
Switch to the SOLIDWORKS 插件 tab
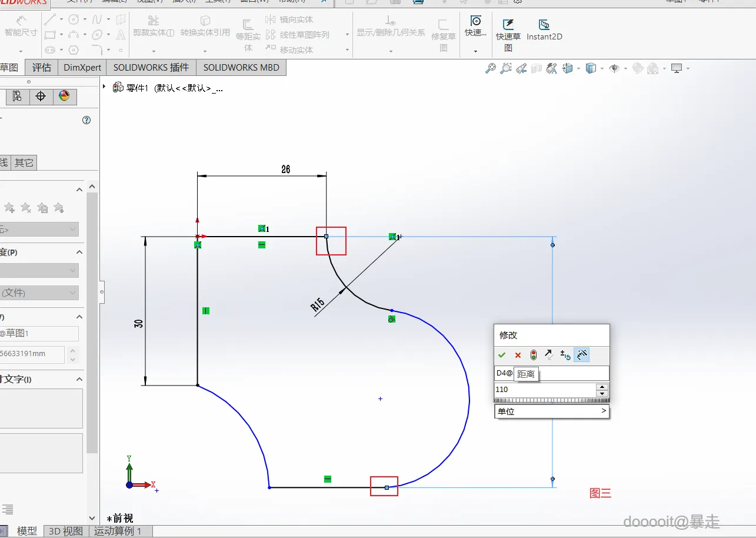[x=151, y=67]
